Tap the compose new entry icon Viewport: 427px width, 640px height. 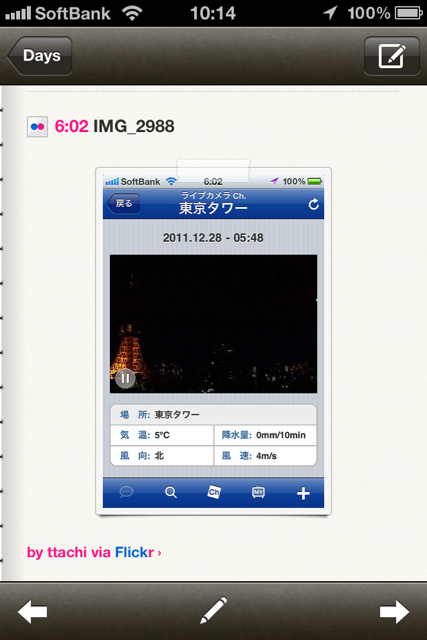pos(391,56)
